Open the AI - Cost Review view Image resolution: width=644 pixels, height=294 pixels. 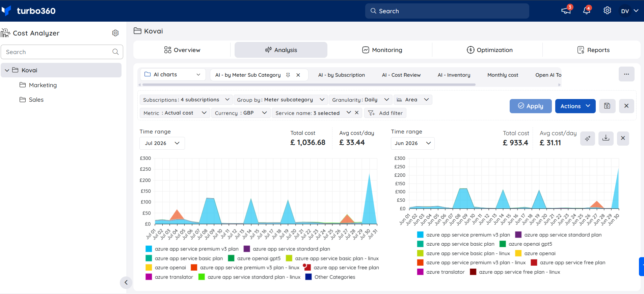401,75
